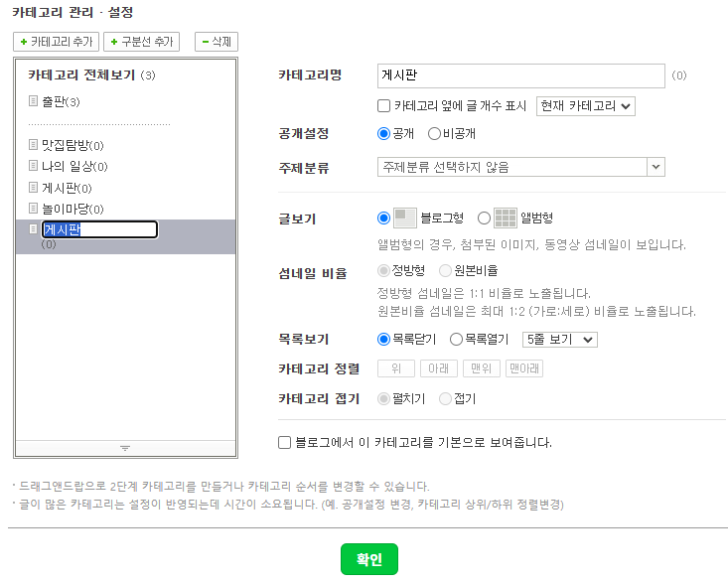Image resolution: width=728 pixels, height=585 pixels.
Task: Click the document icon beside the editing field
Action: point(33,228)
